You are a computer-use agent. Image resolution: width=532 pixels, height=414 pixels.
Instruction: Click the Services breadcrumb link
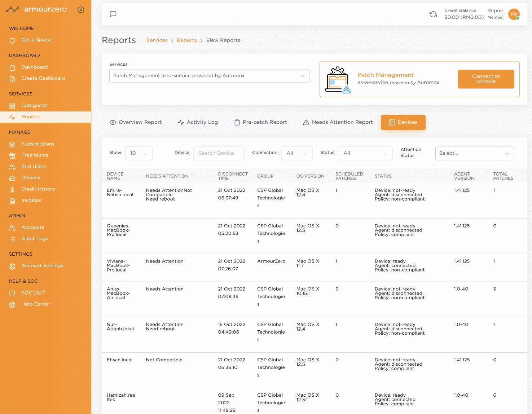(x=157, y=40)
